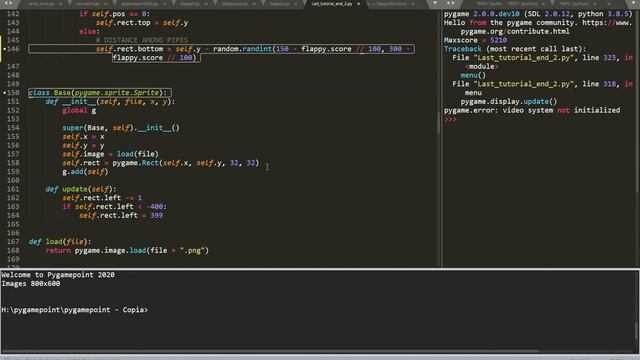Click 'pygame.error: video system not initialized' line
This screenshot has width=640, height=360.
tap(532, 110)
